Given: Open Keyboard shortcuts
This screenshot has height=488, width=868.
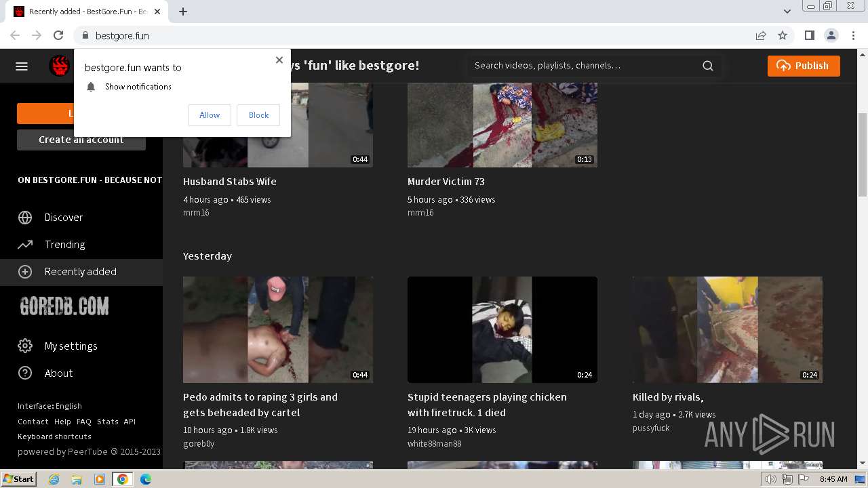Looking at the screenshot, I should (x=54, y=436).
